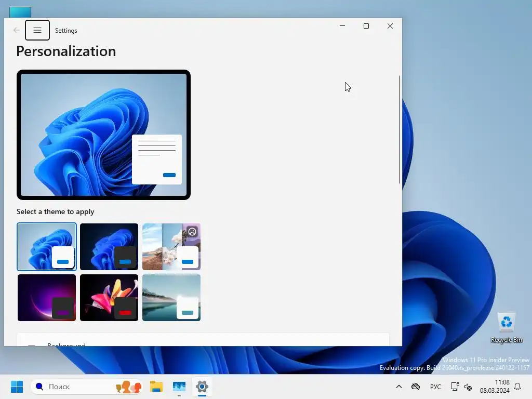This screenshot has height=399, width=532.
Task: Open File Explorer from the taskbar
Action: click(x=156, y=387)
